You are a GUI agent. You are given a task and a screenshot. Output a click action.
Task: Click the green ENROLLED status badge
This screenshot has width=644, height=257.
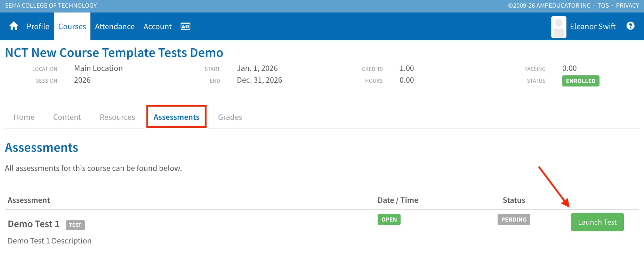[581, 81]
